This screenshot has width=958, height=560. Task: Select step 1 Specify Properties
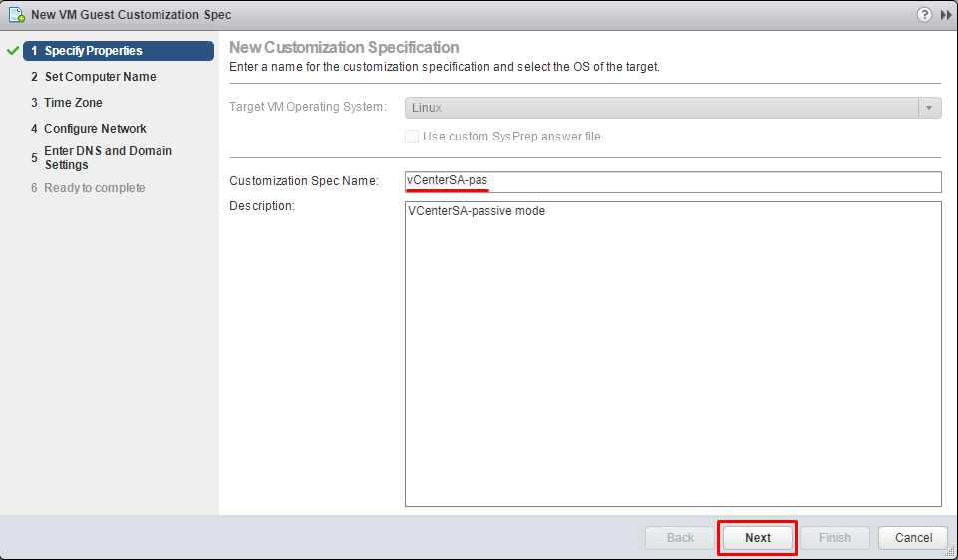pos(119,51)
